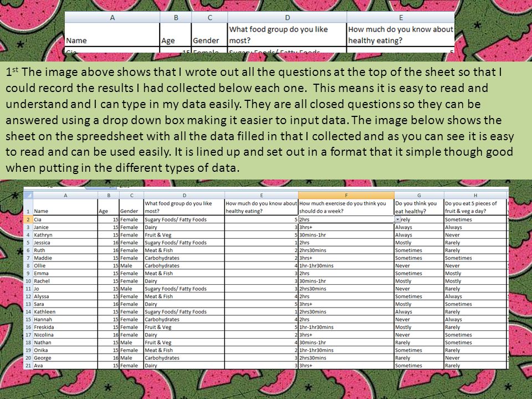Image resolution: width=532 pixels, height=399 pixels.
Task: Click cell with name 'Kathryn'
Action: (65, 235)
